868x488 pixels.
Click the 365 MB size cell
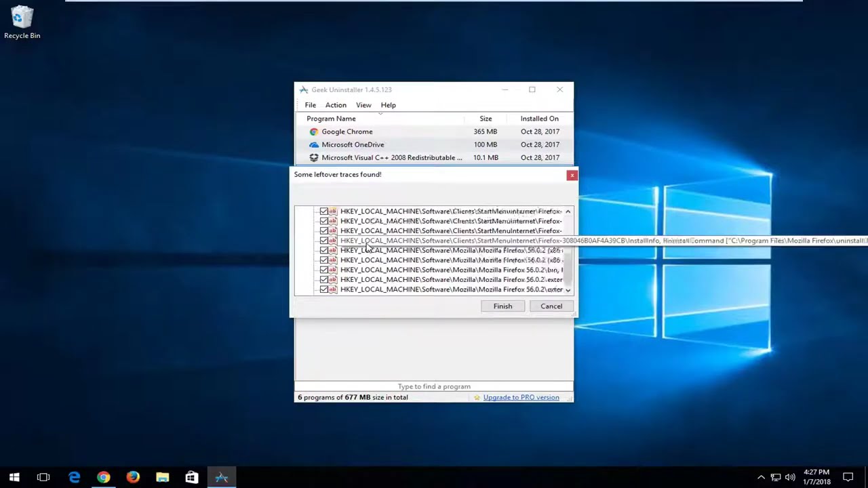(486, 131)
